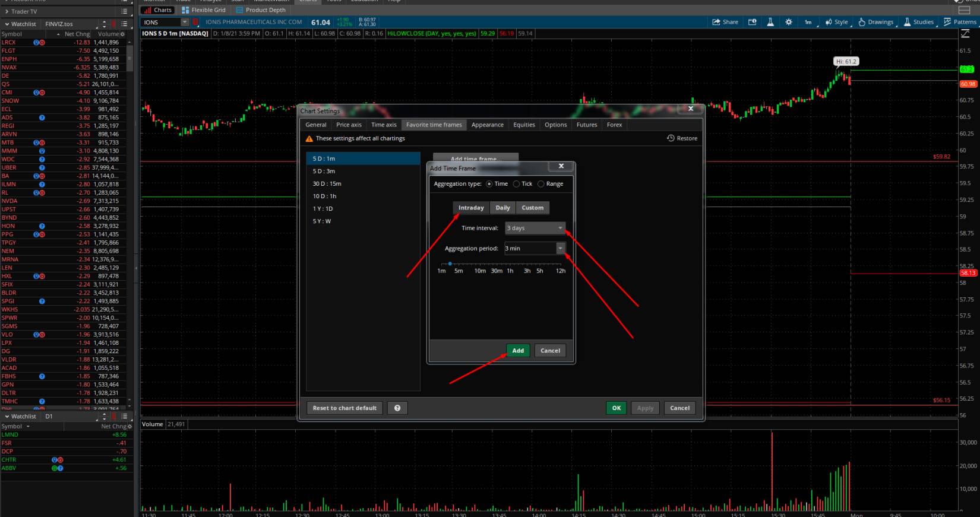Open chart settings gear icon
This screenshot has height=517, width=980.
tap(789, 22)
